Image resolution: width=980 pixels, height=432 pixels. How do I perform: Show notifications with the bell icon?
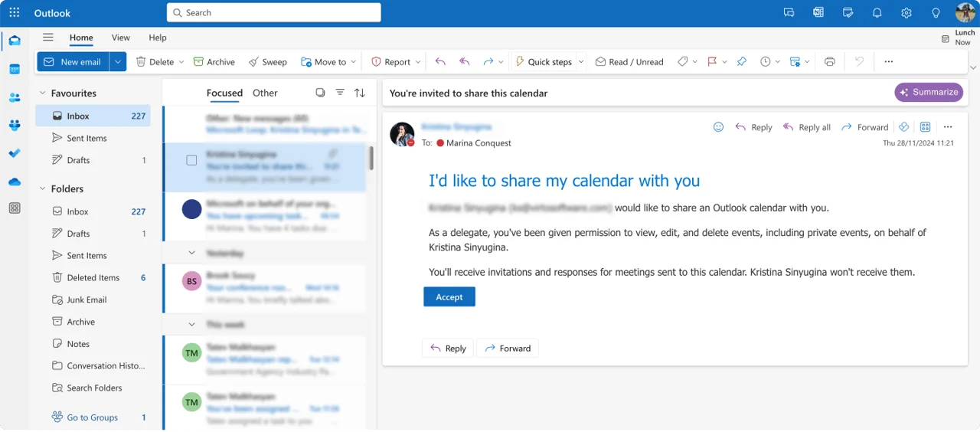tap(877, 13)
